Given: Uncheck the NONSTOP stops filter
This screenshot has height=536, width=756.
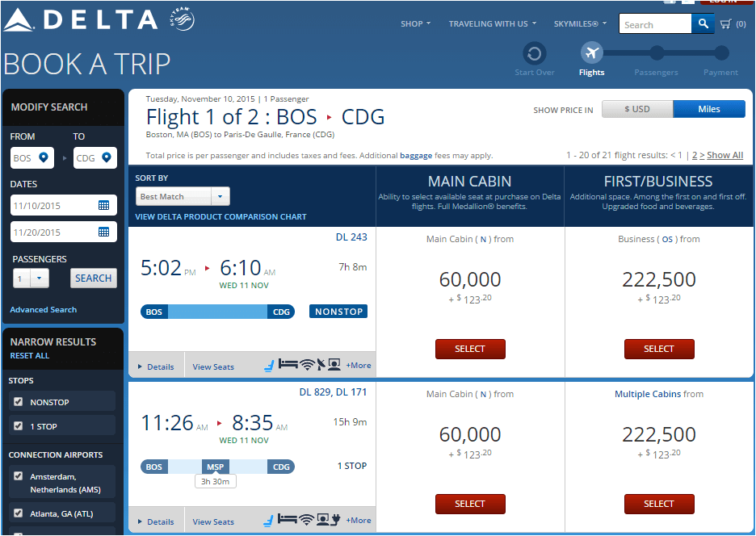Looking at the screenshot, I should pos(19,401).
